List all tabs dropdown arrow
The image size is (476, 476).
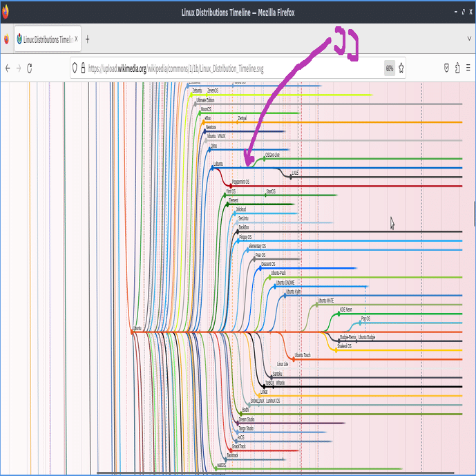[x=469, y=39]
